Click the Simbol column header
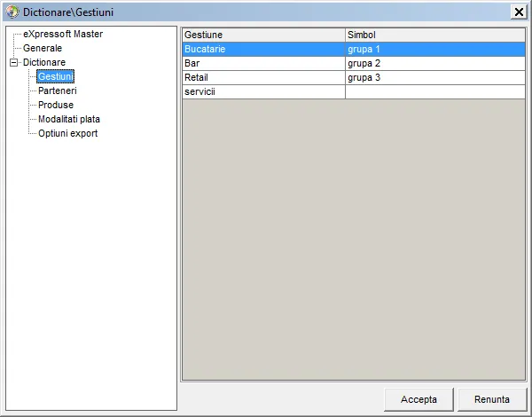The width and height of the screenshot is (532, 417). coord(435,35)
